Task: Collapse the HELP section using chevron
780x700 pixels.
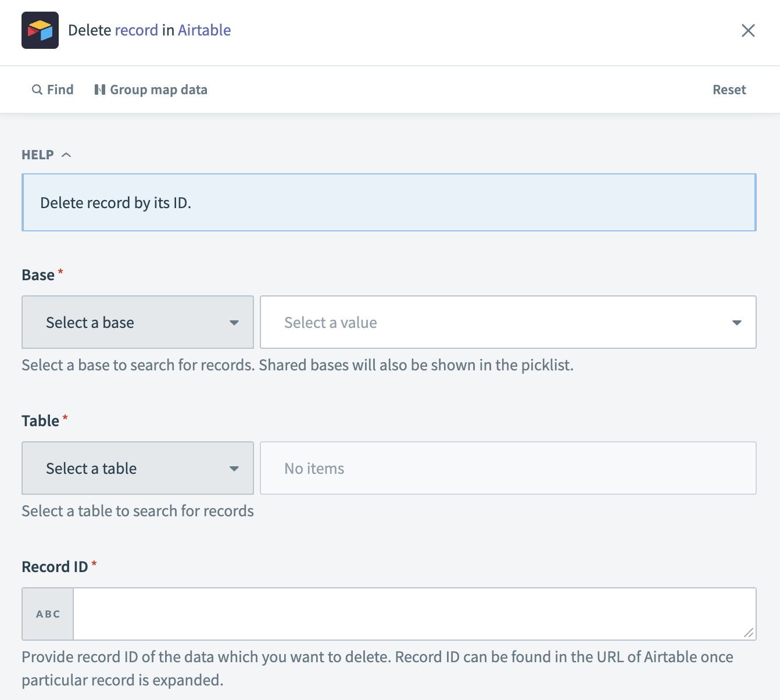Action: point(66,155)
